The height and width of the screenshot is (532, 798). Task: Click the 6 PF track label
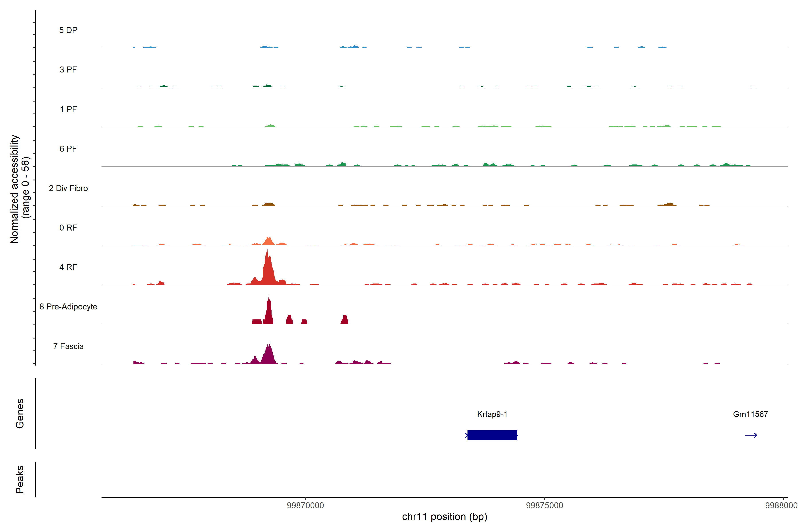[x=68, y=149]
